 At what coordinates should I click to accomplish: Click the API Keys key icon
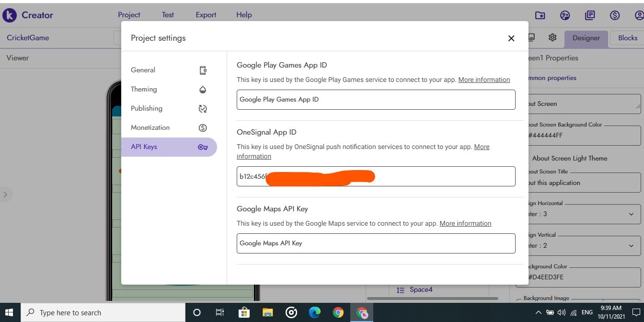(203, 147)
